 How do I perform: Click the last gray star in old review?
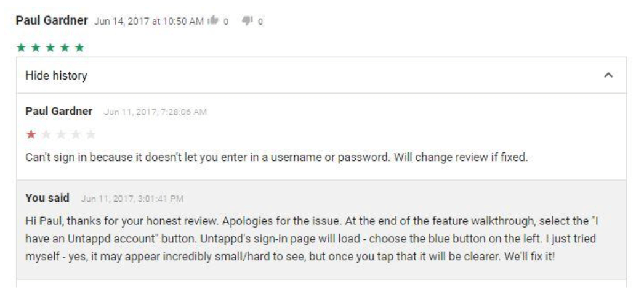(91, 134)
